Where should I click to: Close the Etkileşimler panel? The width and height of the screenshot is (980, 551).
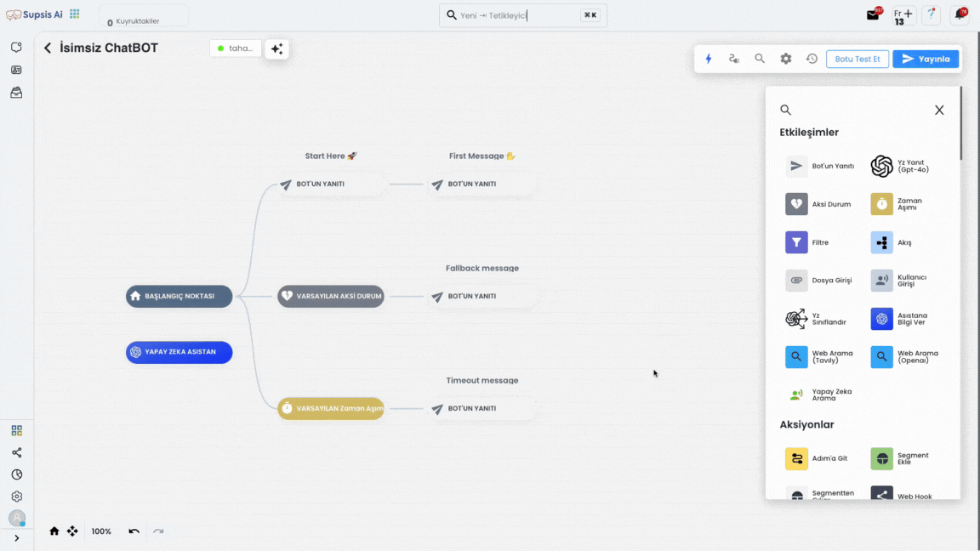point(939,110)
